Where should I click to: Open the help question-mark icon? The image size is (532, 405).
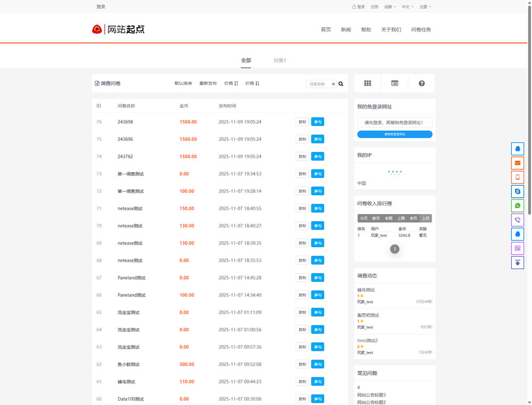click(421, 83)
